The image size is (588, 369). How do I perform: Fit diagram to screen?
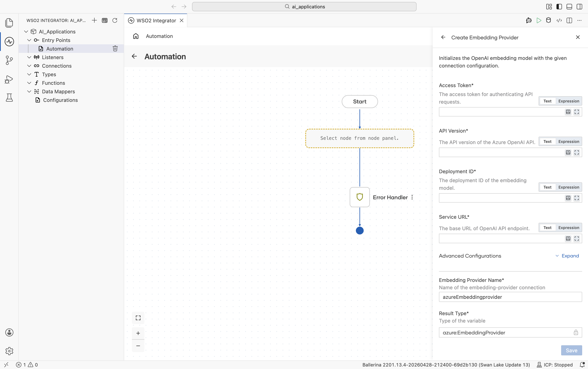point(138,318)
